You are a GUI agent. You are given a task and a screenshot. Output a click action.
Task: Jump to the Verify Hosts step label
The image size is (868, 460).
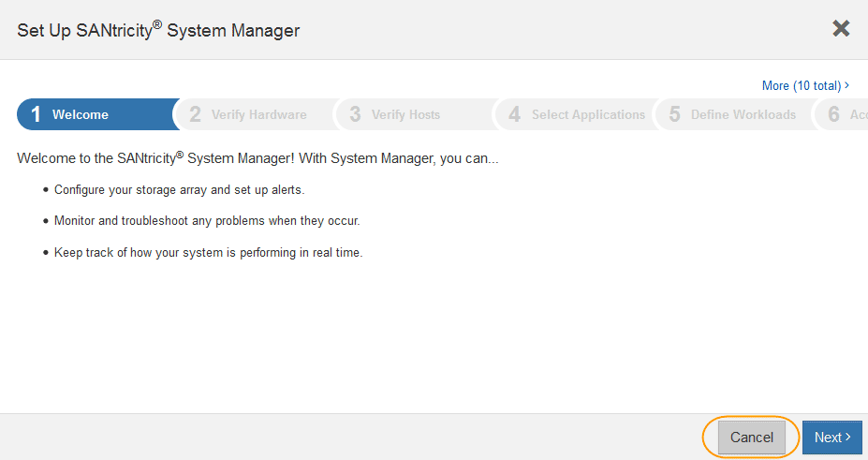405,114
